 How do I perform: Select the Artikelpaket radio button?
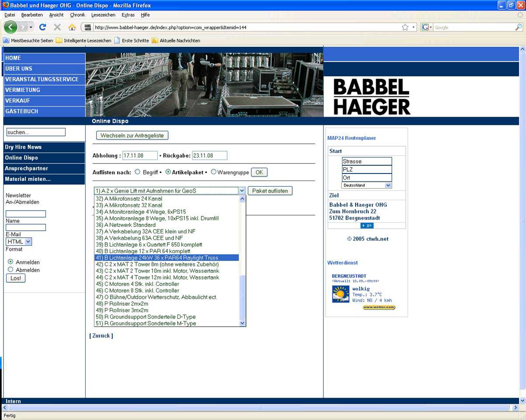pos(168,172)
